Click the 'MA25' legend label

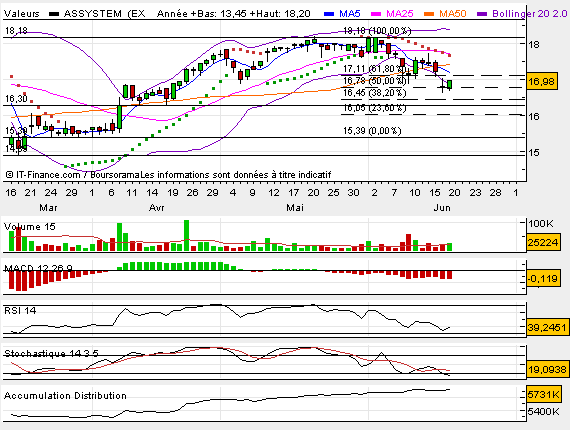pyautogui.click(x=400, y=14)
